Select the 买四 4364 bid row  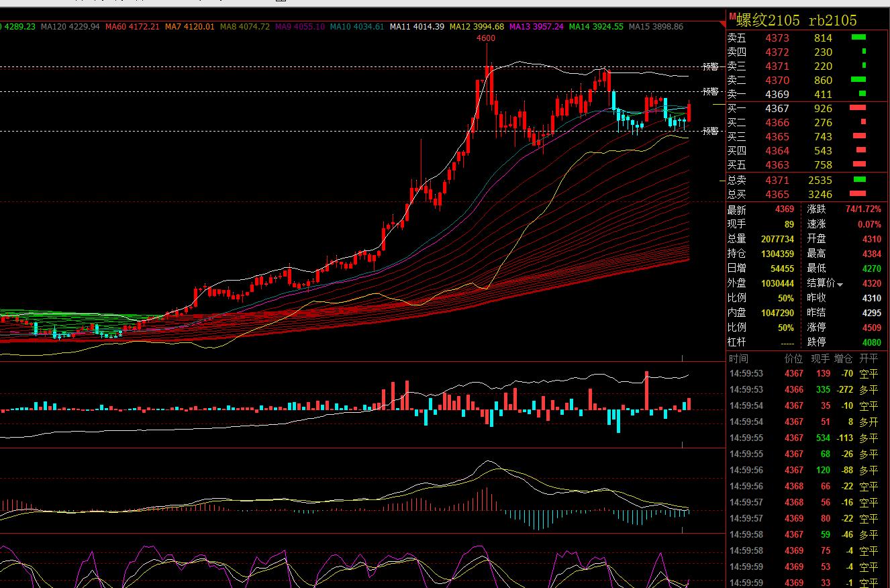click(807, 151)
